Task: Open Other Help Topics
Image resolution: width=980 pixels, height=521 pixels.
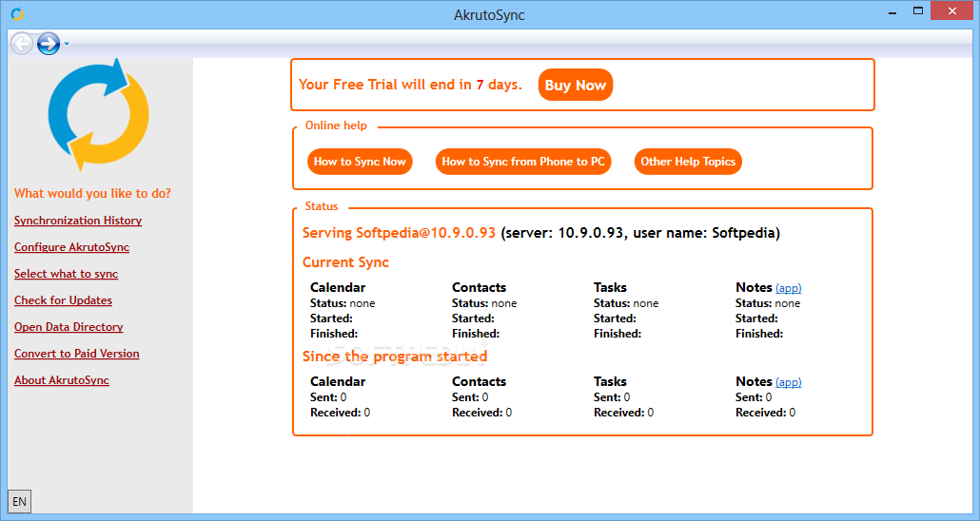Action: (688, 162)
